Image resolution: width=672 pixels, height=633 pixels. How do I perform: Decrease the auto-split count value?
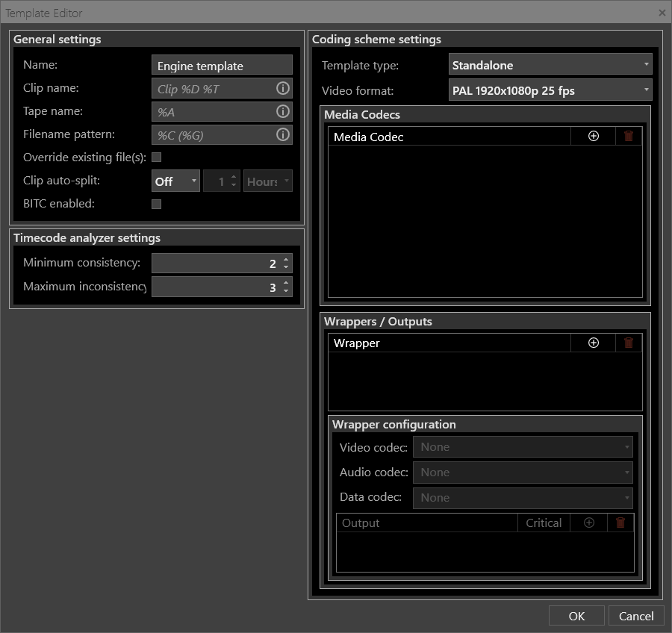click(x=234, y=184)
